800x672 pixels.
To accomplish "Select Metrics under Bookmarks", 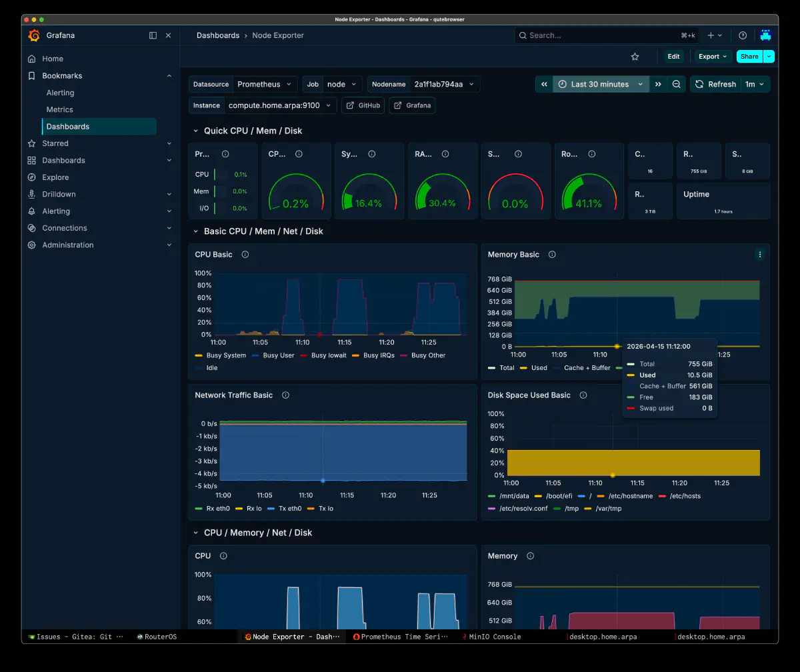I will point(59,109).
